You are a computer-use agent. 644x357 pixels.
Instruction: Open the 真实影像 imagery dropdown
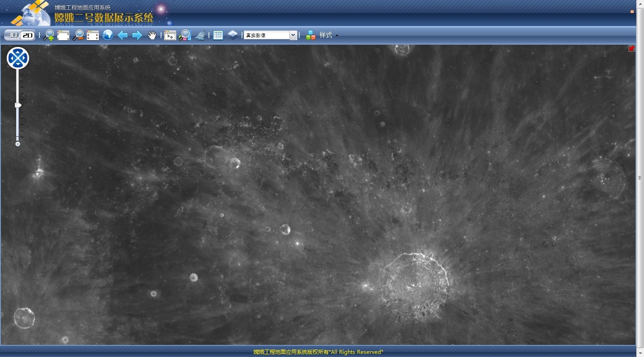tap(293, 35)
